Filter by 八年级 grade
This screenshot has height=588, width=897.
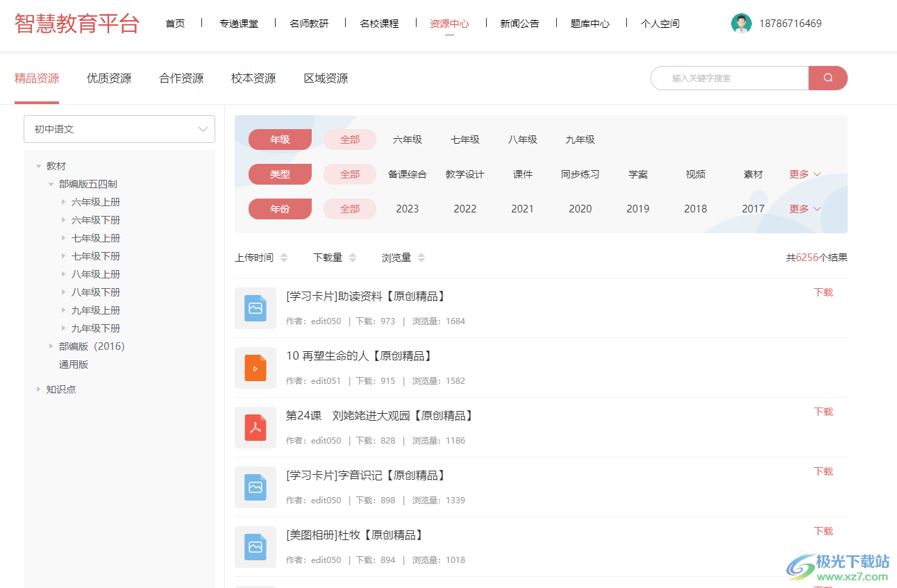pos(523,140)
